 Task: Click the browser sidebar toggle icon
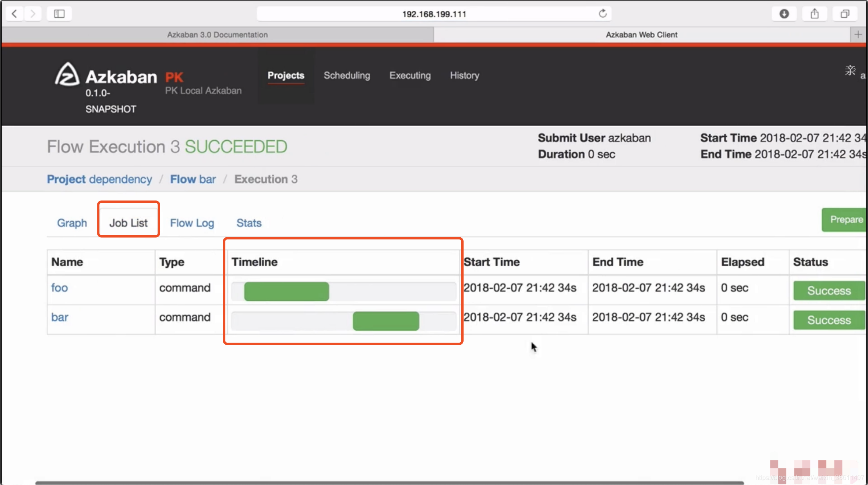[59, 13]
